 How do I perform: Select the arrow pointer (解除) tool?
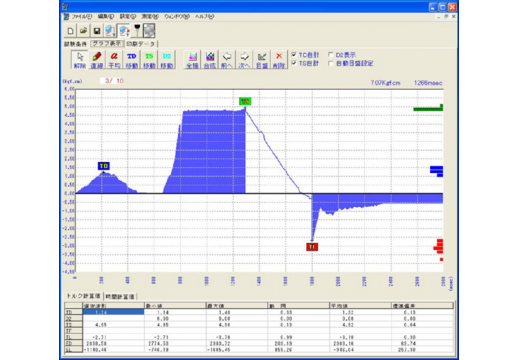click(80, 60)
